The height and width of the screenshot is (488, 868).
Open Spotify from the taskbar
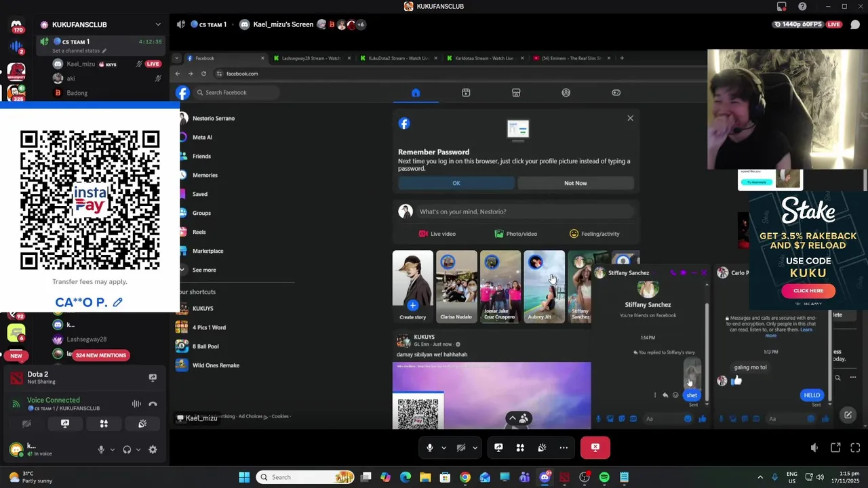pyautogui.click(x=604, y=477)
